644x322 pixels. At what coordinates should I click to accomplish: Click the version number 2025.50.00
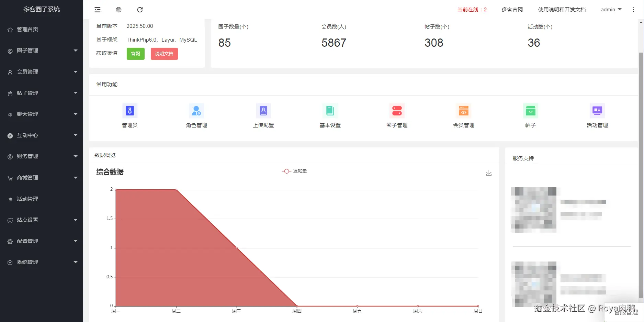pyautogui.click(x=140, y=26)
